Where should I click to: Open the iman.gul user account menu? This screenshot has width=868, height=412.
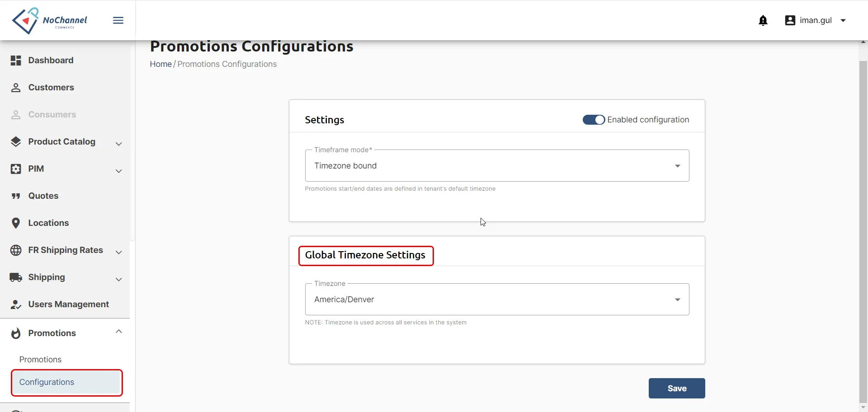click(816, 20)
